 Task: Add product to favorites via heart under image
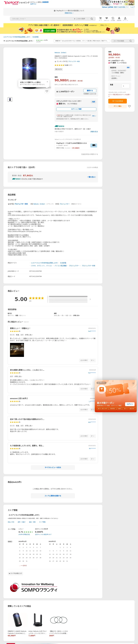click(x=47, y=91)
